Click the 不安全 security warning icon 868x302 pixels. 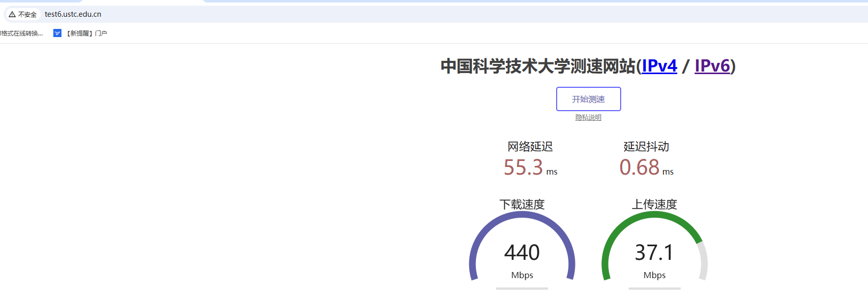click(x=12, y=14)
